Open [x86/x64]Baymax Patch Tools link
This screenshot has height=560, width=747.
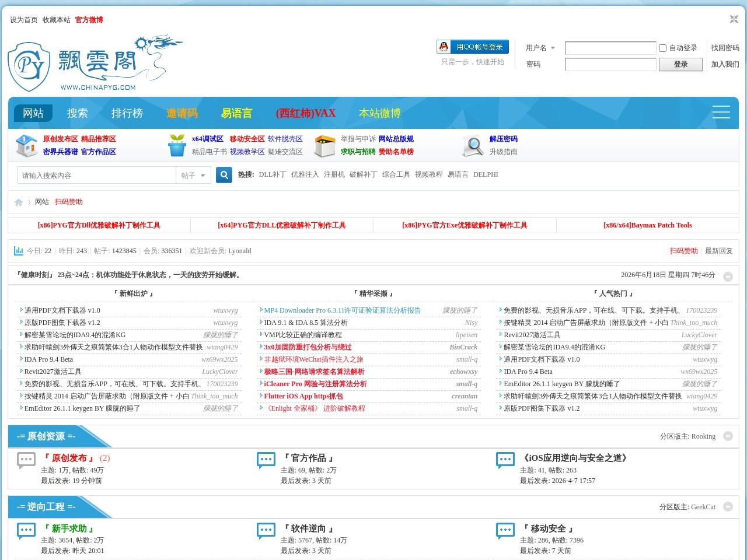(x=648, y=225)
